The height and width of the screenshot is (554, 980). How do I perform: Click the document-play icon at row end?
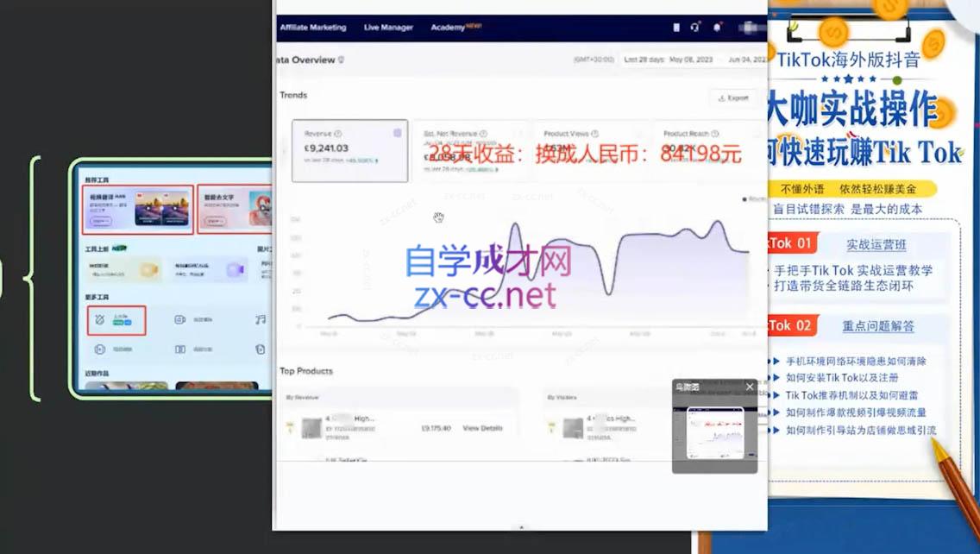point(261,349)
